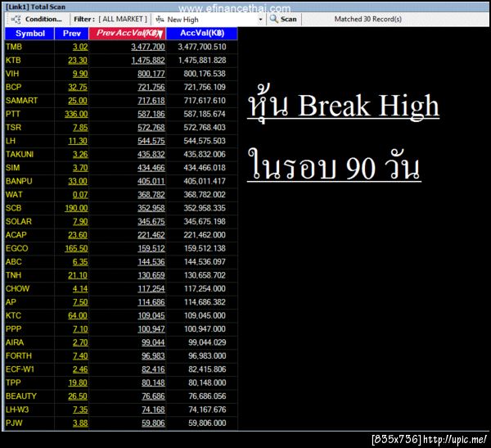Select the SOLAR symbol
The height and width of the screenshot is (448, 491).
[19, 222]
